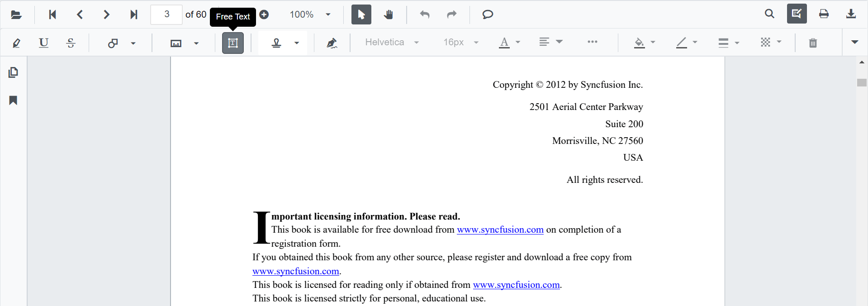Open the 100% zoom level dropdown
The width and height of the screenshot is (868, 306).
pyautogui.click(x=310, y=14)
